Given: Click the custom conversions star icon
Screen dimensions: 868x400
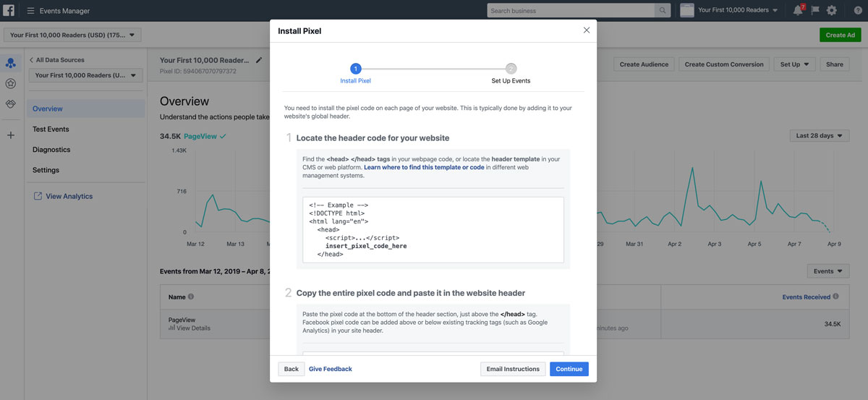Looking at the screenshot, I should point(10,84).
